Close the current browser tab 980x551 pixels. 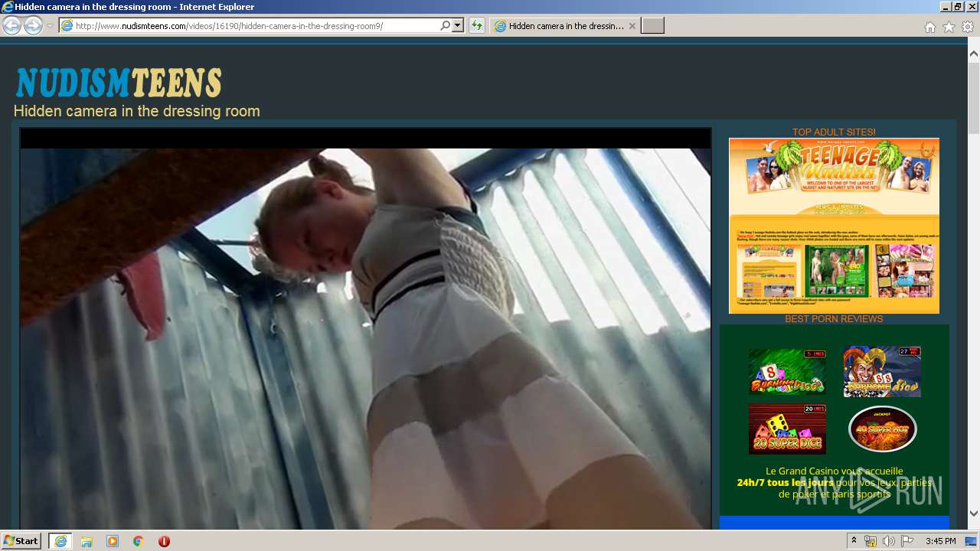[x=632, y=26]
